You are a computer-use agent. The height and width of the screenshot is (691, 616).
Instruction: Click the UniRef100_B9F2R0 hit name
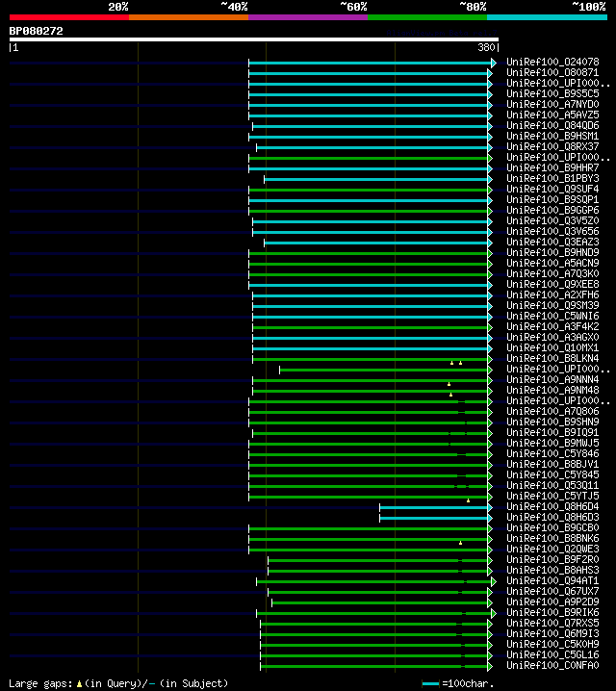tap(552, 559)
